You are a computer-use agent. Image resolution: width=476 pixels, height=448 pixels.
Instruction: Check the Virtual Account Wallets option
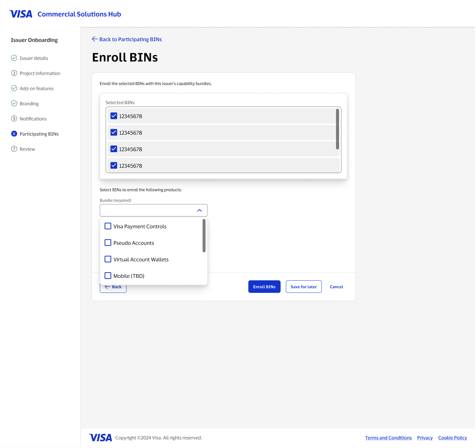point(108,259)
